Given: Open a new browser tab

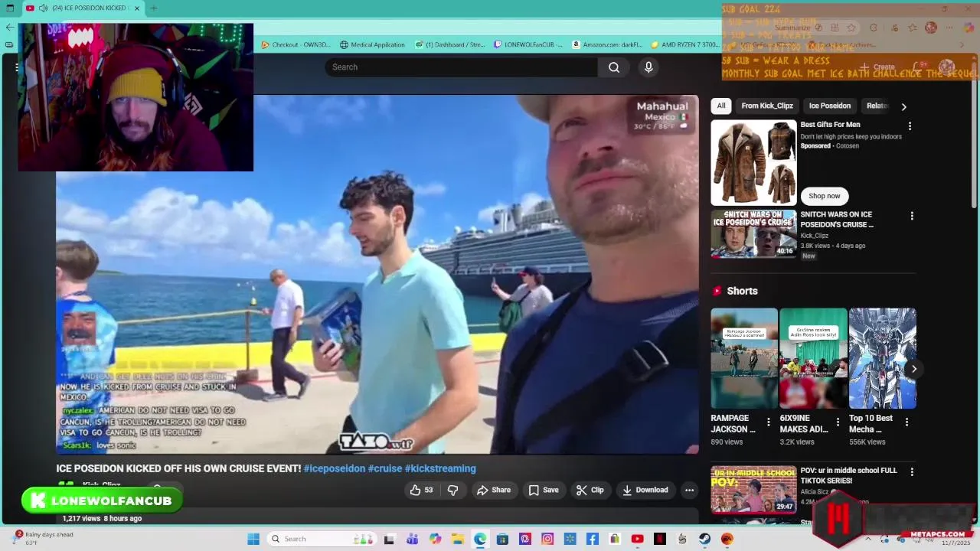Looking at the screenshot, I should (153, 8).
